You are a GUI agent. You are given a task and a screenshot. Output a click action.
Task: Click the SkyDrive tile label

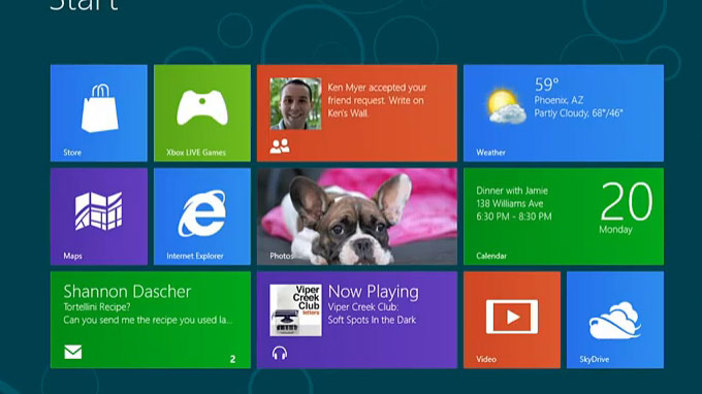point(594,360)
